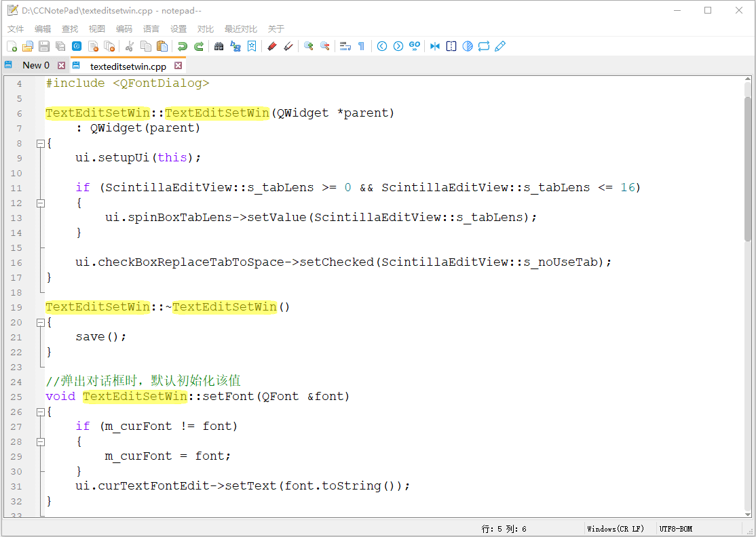Open Find with the binoculars icon

[219, 46]
